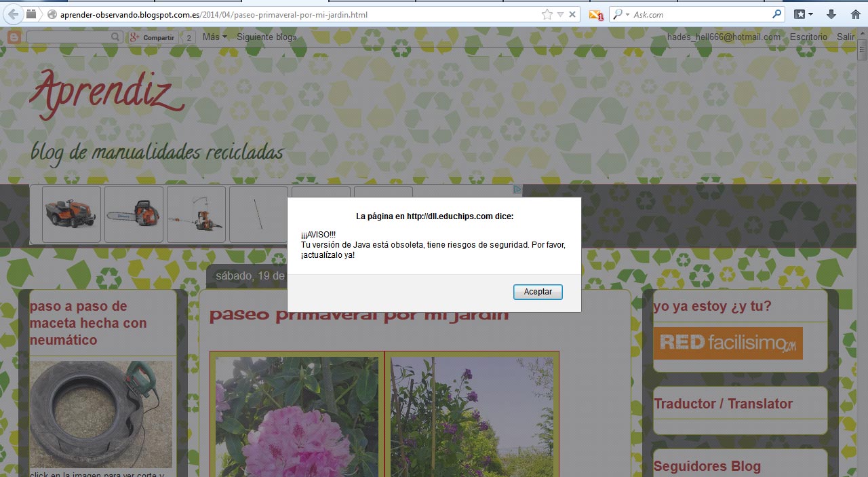Image resolution: width=868 pixels, height=477 pixels.
Task: Click the Traductor / Translator heading
Action: [723, 404]
